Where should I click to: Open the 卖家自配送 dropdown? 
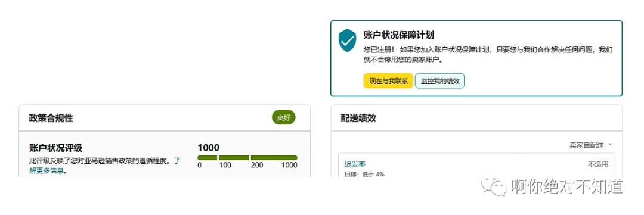(590, 145)
